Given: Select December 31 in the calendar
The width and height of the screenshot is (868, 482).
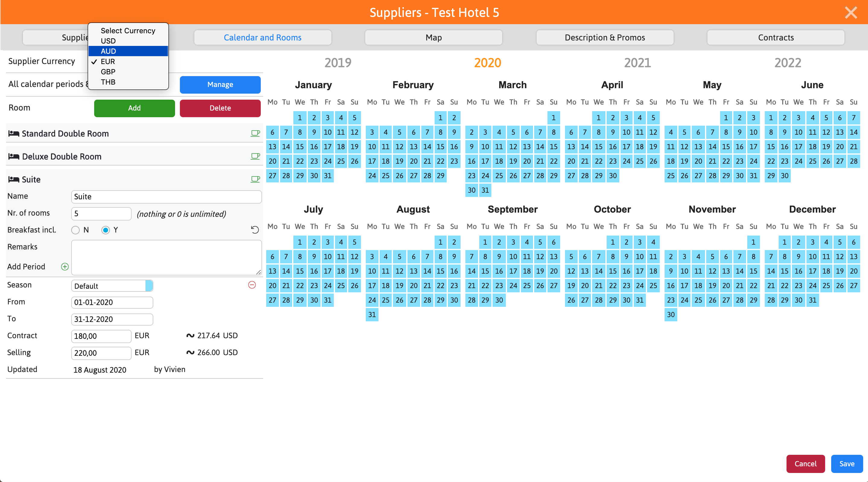Looking at the screenshot, I should [813, 300].
